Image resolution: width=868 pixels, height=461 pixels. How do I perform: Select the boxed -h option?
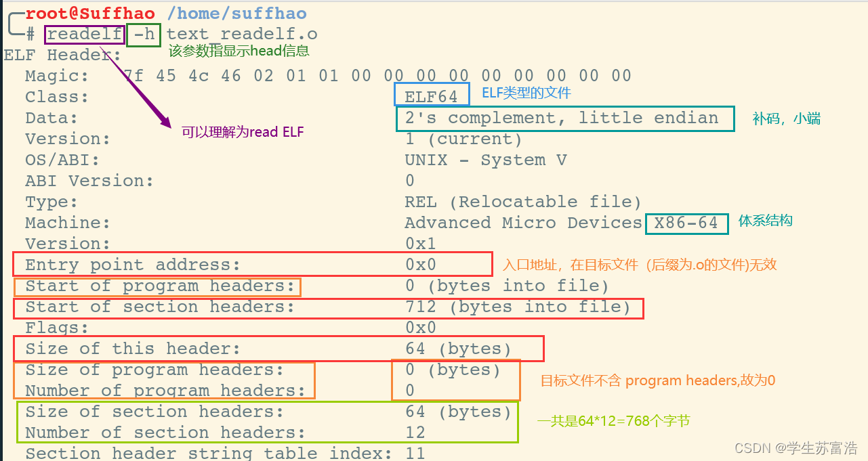tap(143, 34)
